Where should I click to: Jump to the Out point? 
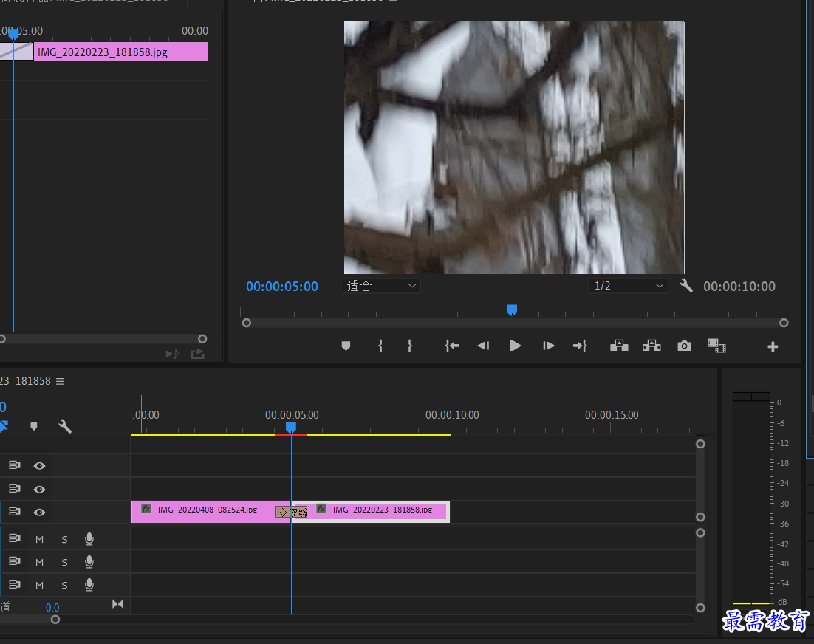(x=580, y=346)
